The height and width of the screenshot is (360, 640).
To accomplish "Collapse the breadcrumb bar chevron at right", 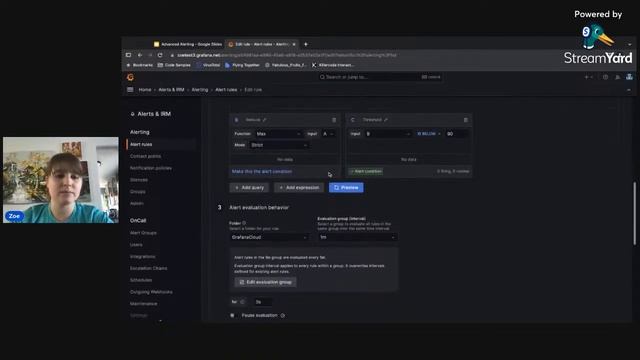I will click(x=629, y=89).
